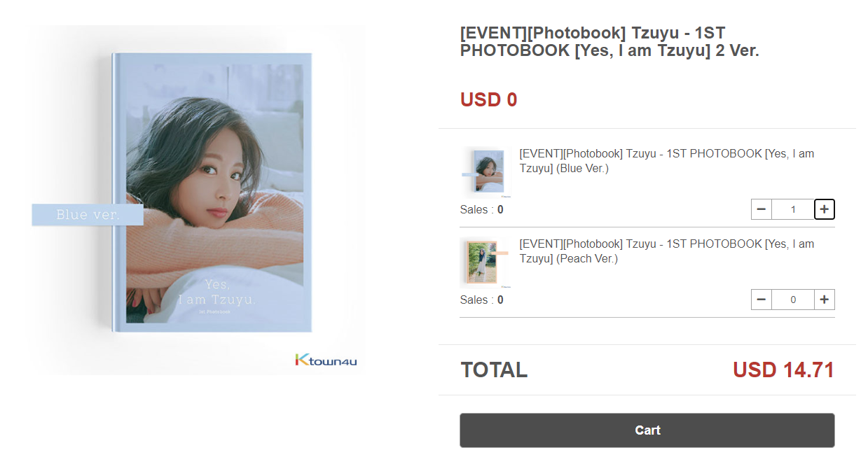This screenshot has height=471, width=868.
Task: Click the USD 0 price text
Action: click(488, 100)
